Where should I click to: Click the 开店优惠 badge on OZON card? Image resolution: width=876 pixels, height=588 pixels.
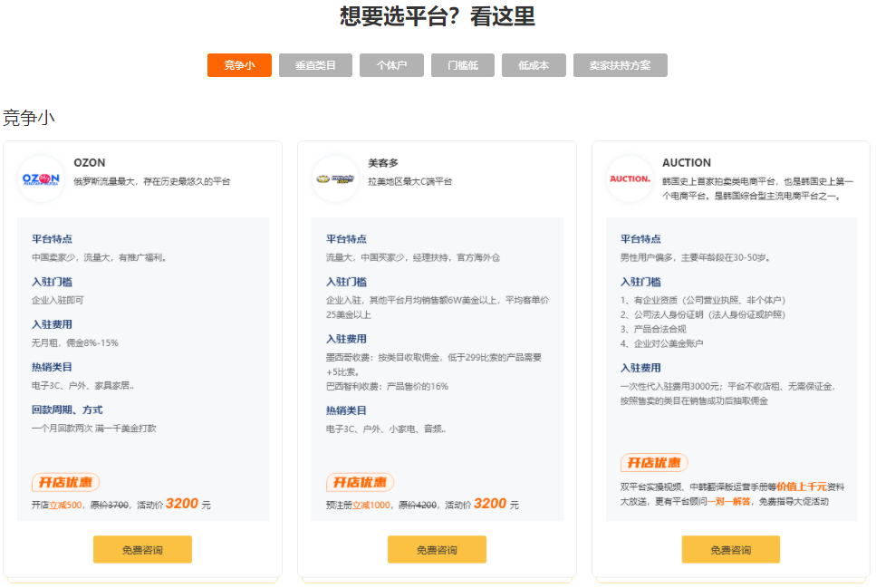(66, 482)
